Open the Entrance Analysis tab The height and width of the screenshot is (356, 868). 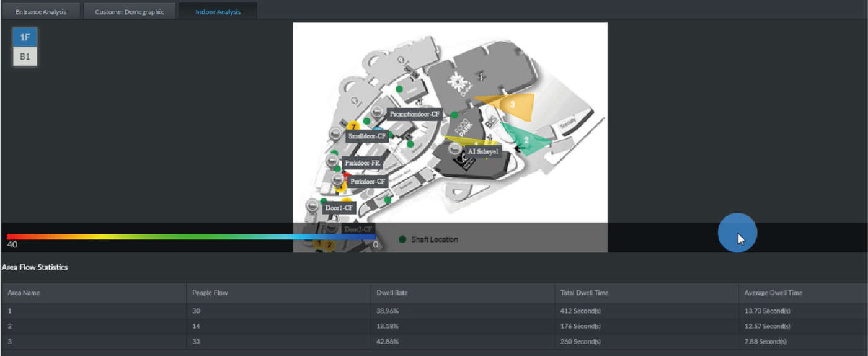tap(41, 12)
